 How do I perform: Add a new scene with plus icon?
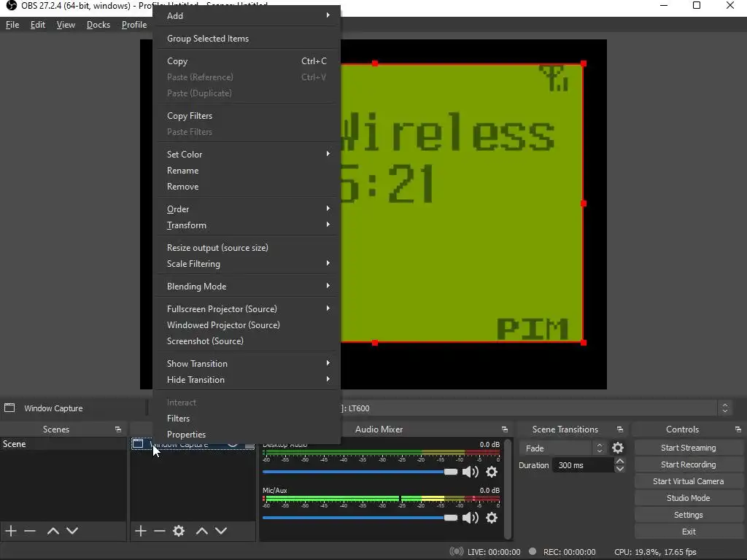click(10, 531)
